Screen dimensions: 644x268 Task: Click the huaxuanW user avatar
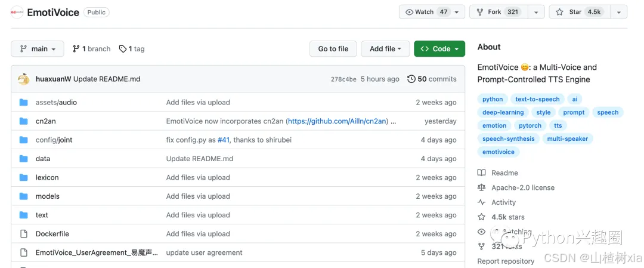tap(23, 79)
